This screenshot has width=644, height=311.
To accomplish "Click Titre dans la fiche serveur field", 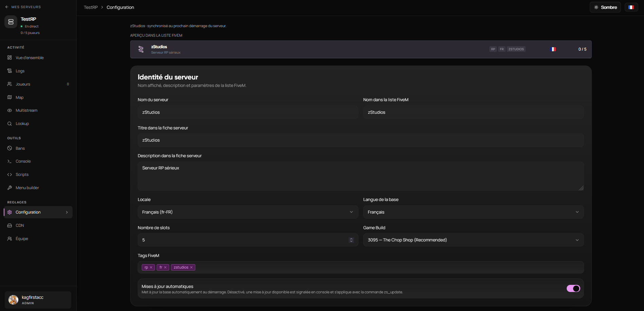I will (x=361, y=140).
